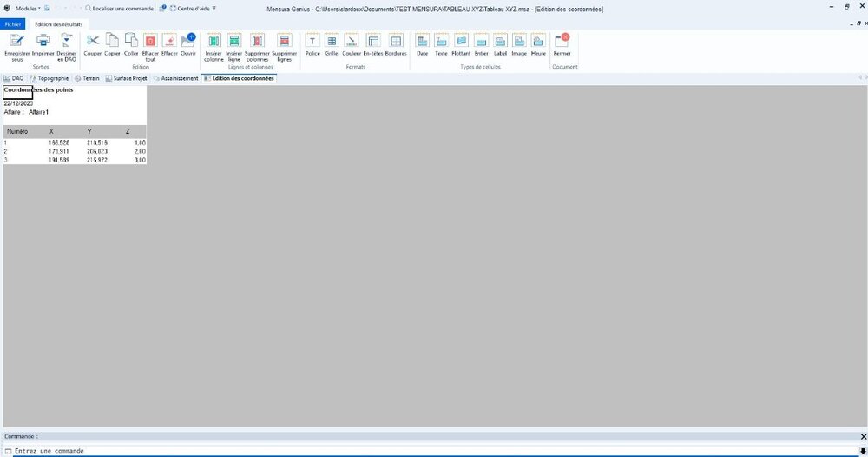Switch to the Assainissement tab

click(x=175, y=78)
